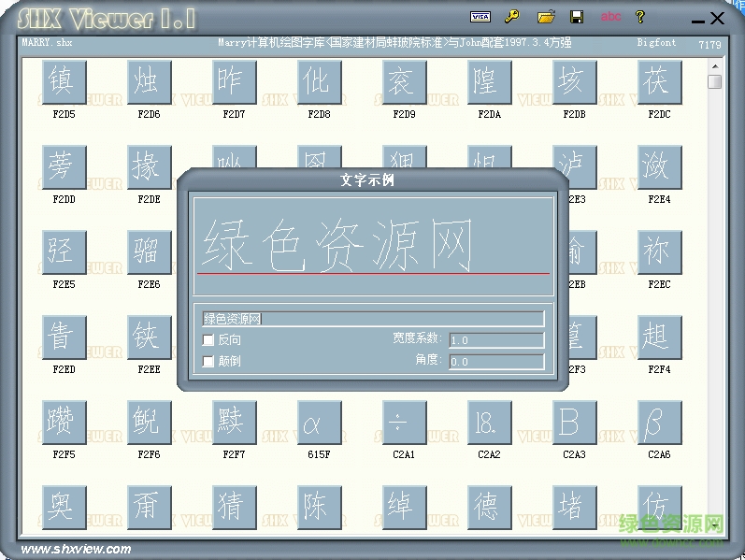
Task: Close the SHX Viewer window
Action: click(x=718, y=18)
